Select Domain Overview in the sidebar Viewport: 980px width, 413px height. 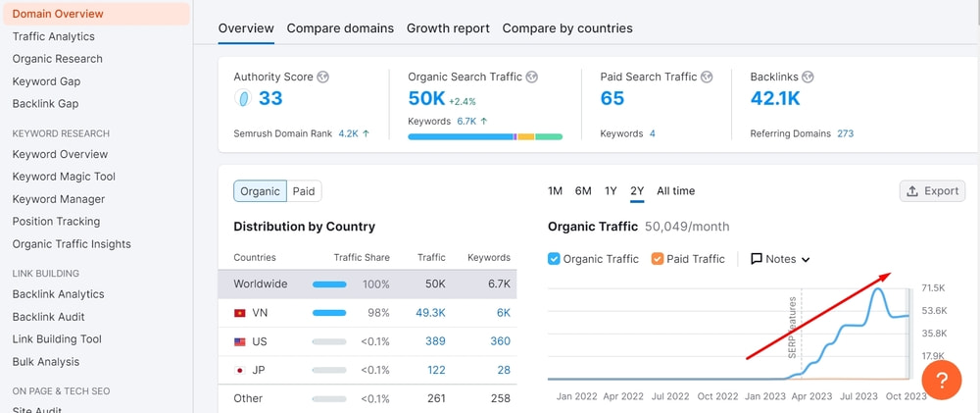(x=96, y=14)
